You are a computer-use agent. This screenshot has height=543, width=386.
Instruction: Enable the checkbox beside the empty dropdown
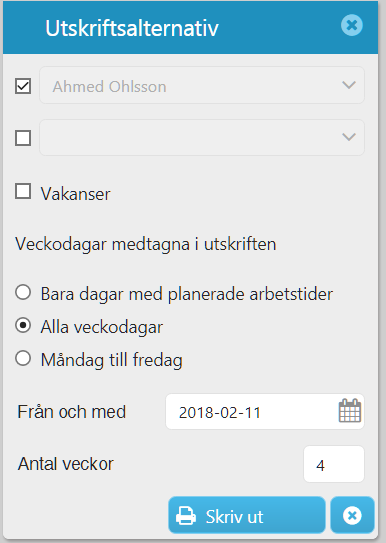23,138
